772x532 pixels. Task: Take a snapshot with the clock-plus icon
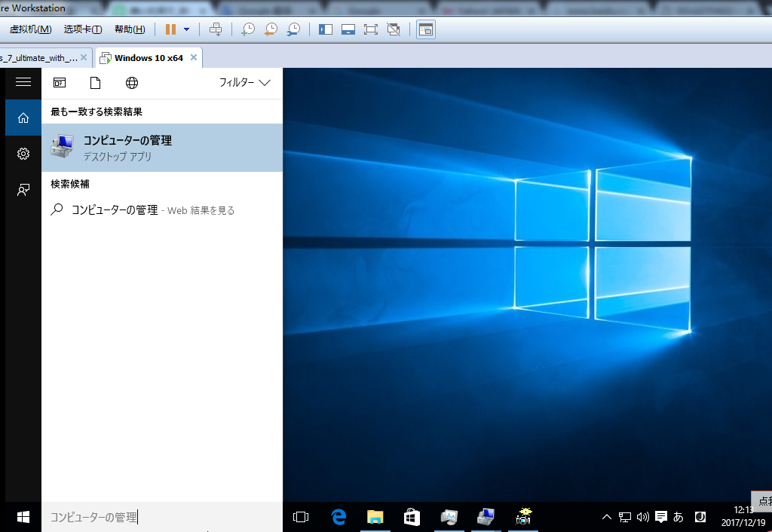(x=247, y=29)
